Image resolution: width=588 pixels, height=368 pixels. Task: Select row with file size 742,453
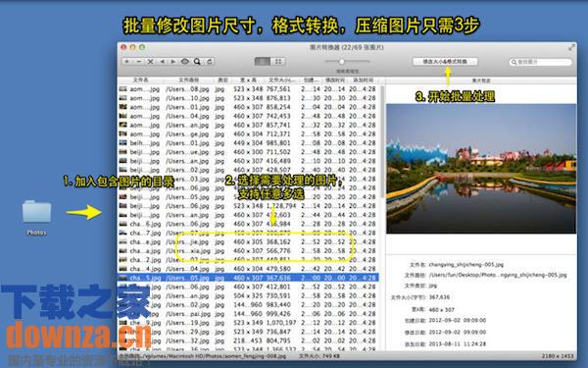pos(248,116)
